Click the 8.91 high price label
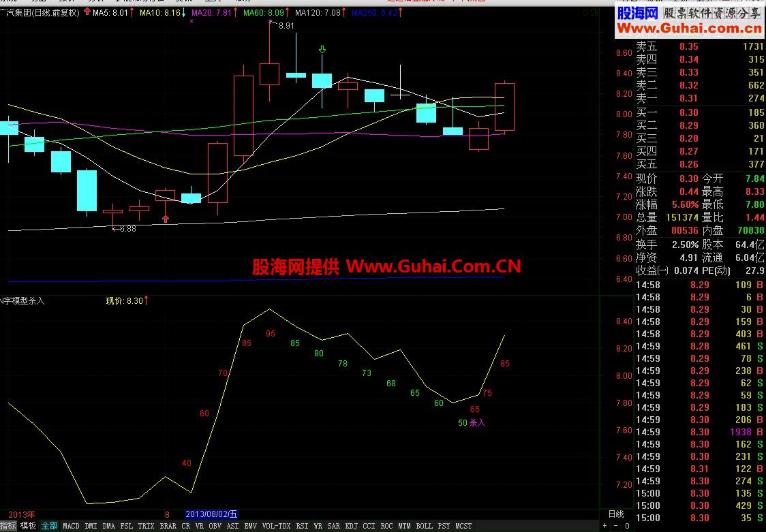The width and height of the screenshot is (766, 532). point(286,25)
